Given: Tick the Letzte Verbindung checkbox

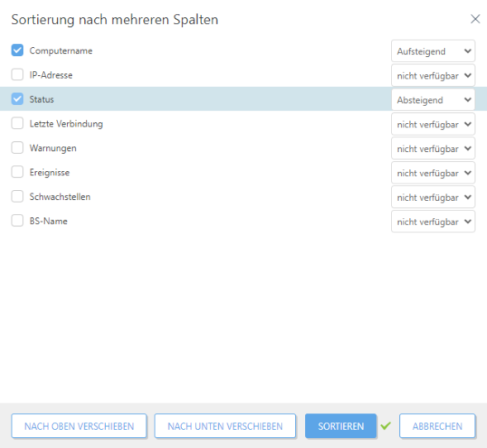Looking at the screenshot, I should coord(17,123).
